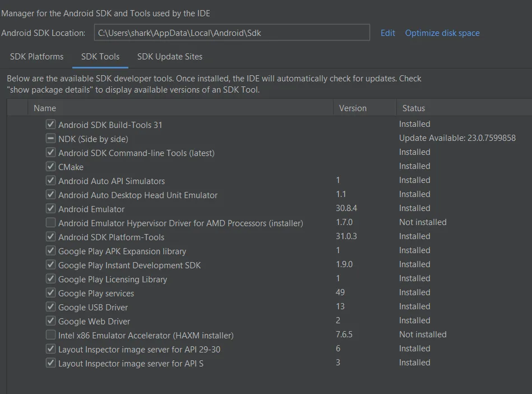
Task: Select the SDK Tools tab
Action: click(100, 57)
